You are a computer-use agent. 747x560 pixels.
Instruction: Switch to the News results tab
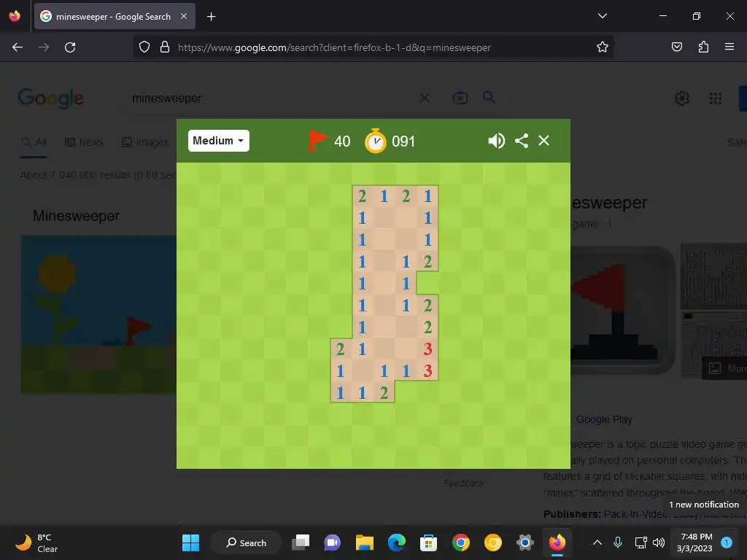[x=84, y=142]
